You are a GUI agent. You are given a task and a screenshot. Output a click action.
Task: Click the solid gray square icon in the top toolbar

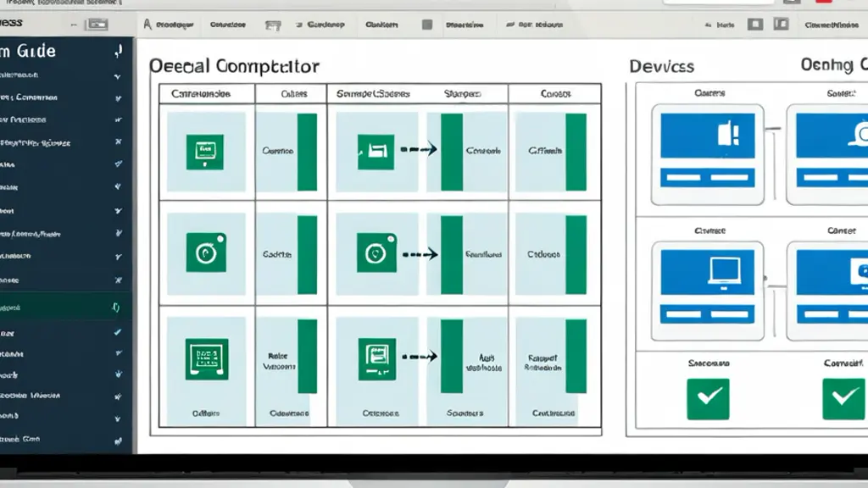(427, 25)
